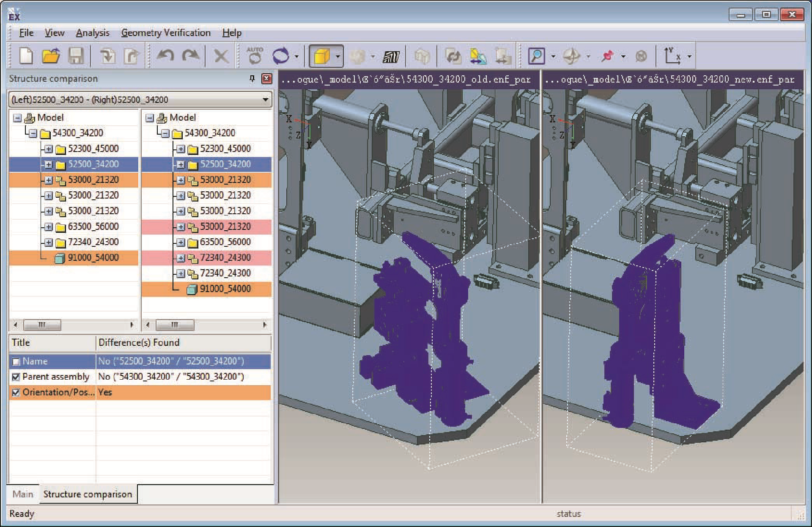Screen dimensions: 812x527
Task: Expand 52300_45000 in the left tree
Action: click(x=49, y=149)
